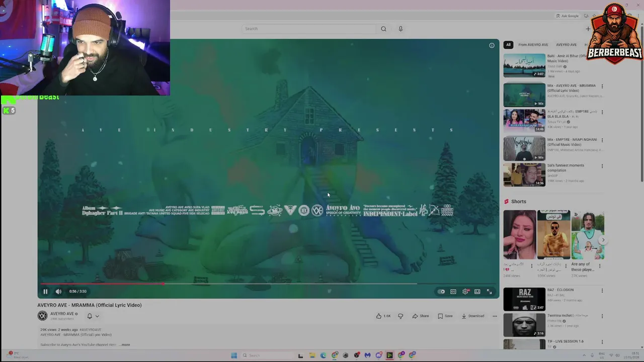The height and width of the screenshot is (362, 644).
Task: Open options for the 106K views Short
Action: [x=566, y=266]
